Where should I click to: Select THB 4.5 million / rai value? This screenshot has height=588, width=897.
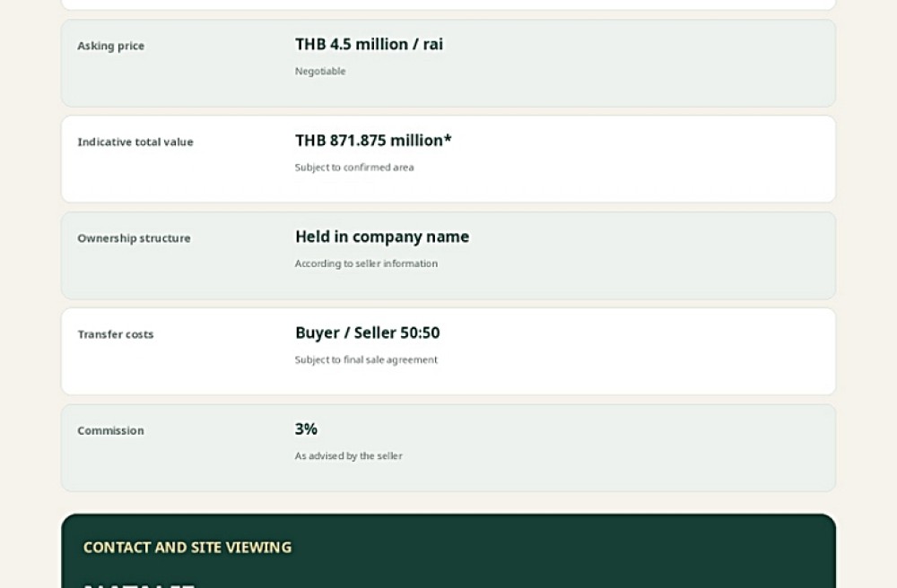pos(369,44)
